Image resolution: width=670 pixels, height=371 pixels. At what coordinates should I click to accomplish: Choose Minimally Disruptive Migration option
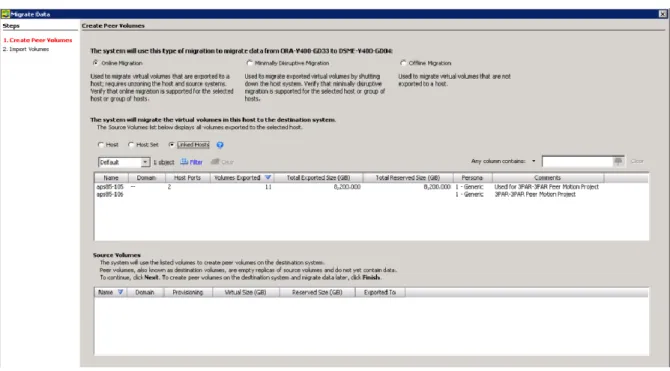250,63
